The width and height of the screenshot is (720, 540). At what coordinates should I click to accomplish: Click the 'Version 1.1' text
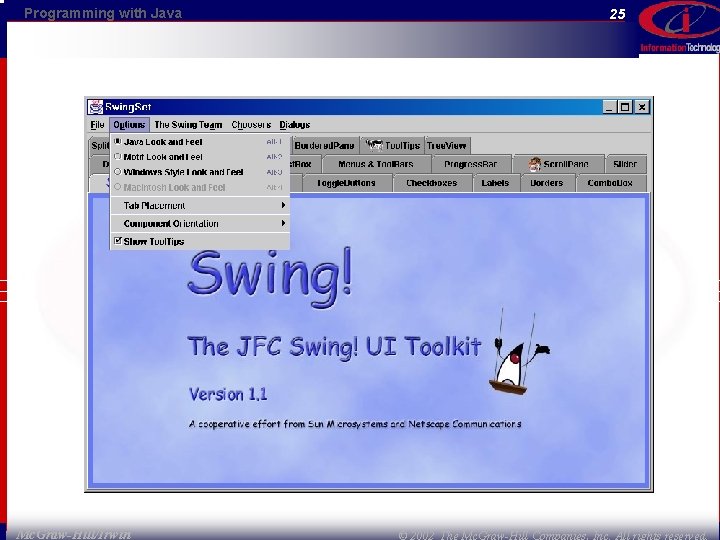[228, 394]
